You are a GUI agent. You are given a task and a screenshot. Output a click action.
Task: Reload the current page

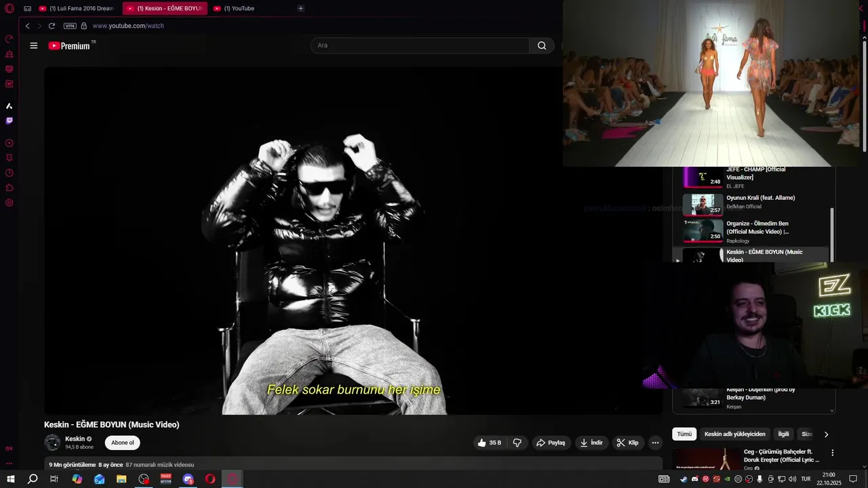coord(52,26)
